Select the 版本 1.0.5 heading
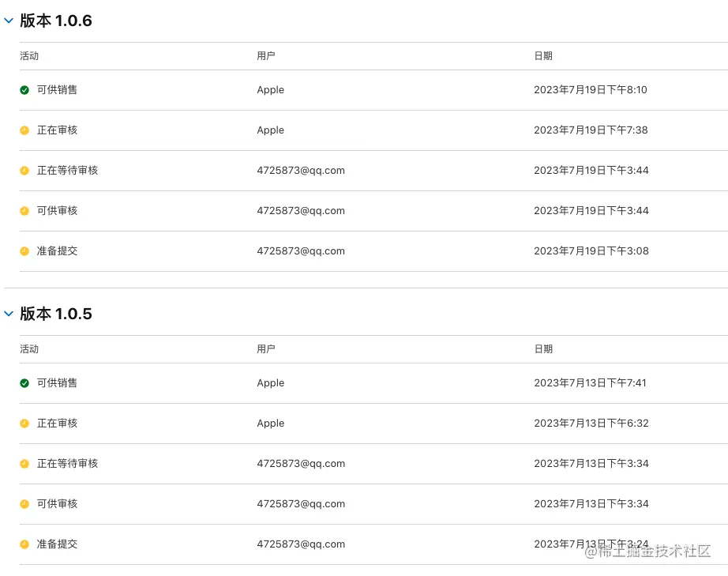Image resolution: width=728 pixels, height=576 pixels. 56,314
